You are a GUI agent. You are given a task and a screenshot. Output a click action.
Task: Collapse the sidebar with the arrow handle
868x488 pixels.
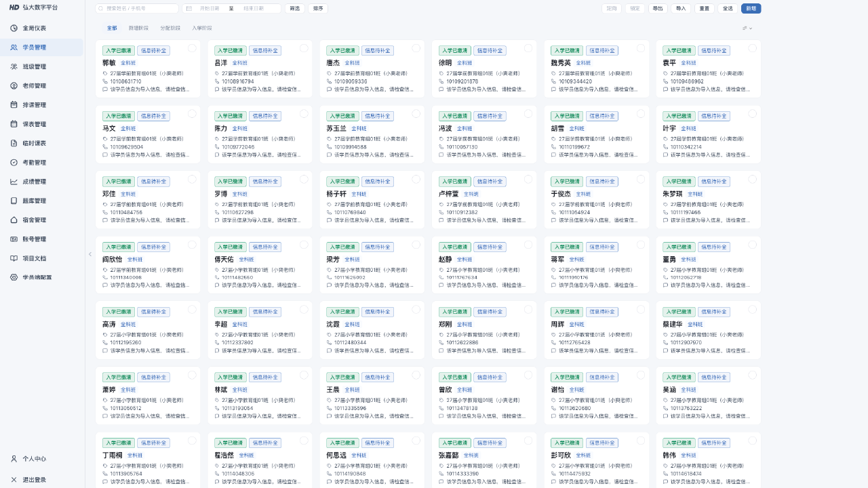(x=90, y=254)
